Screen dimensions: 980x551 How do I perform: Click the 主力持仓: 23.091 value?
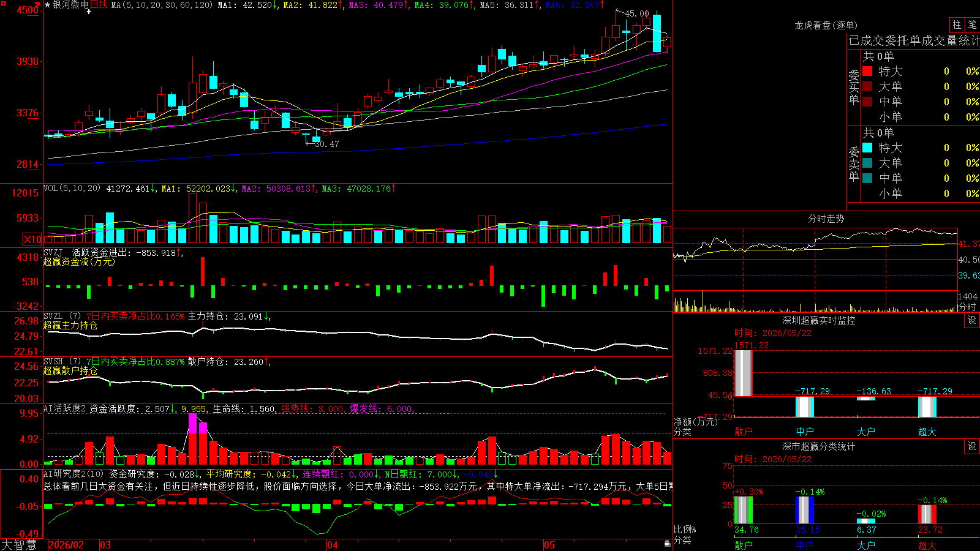[x=225, y=317]
